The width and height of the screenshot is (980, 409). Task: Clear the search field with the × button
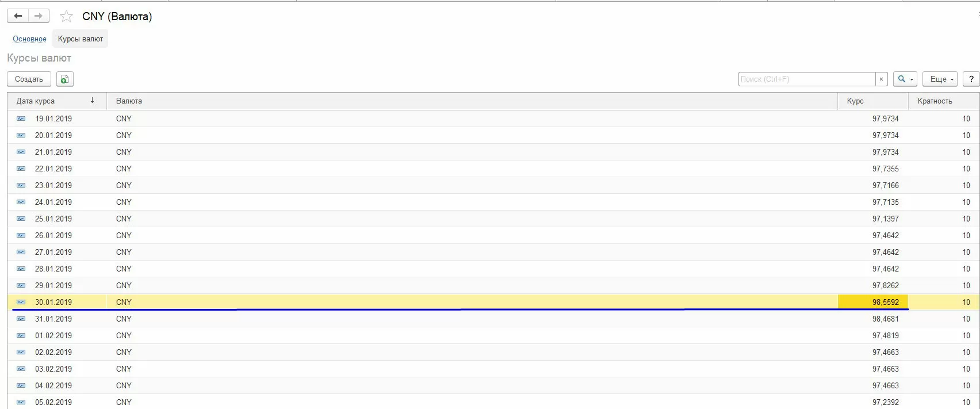[881, 79]
